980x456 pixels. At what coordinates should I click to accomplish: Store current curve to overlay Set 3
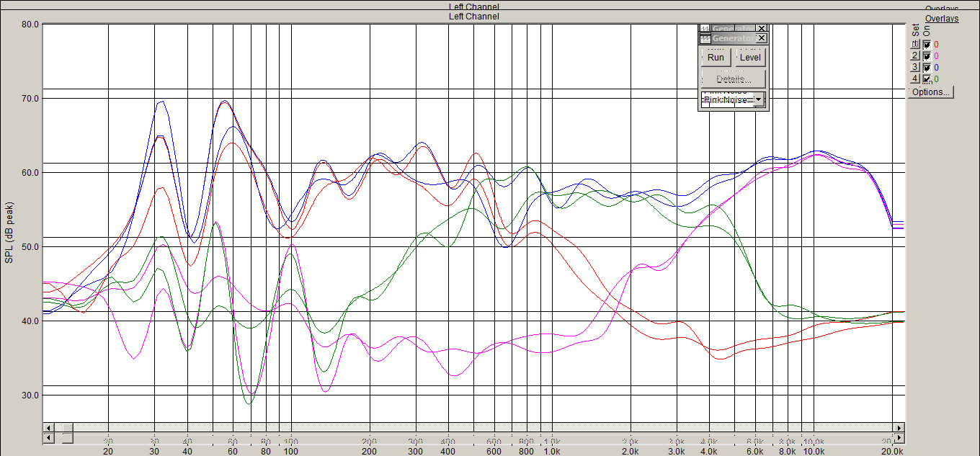tap(915, 67)
